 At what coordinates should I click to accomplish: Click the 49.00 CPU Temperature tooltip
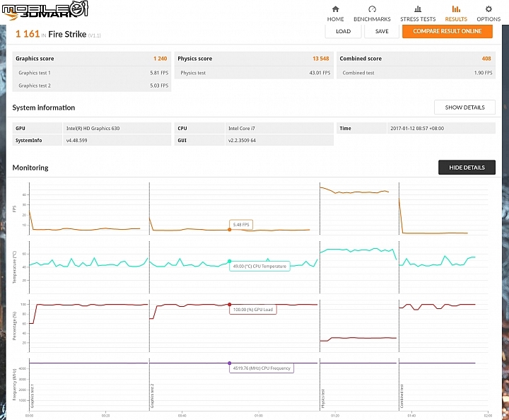point(259,266)
